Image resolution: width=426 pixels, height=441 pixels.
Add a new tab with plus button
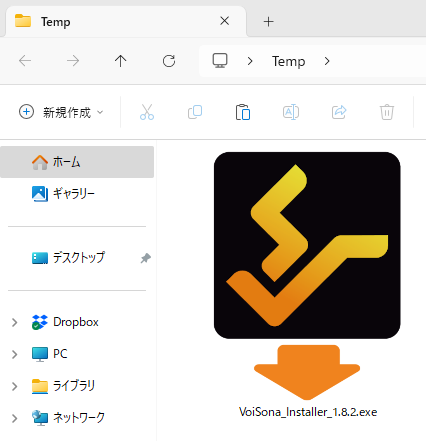[268, 22]
